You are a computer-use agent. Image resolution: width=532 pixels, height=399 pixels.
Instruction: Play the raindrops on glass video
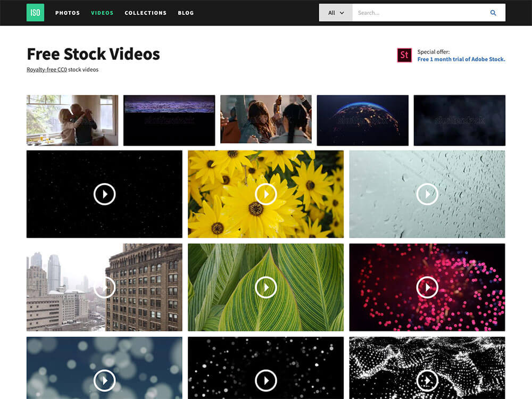[427, 194]
